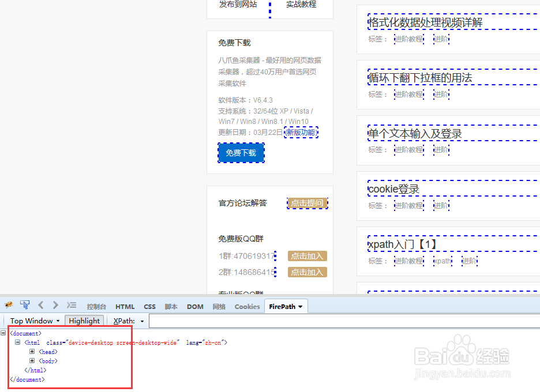Open the FirePath tab dropdown arrow
Image resolution: width=540 pixels, height=392 pixels.
(301, 307)
